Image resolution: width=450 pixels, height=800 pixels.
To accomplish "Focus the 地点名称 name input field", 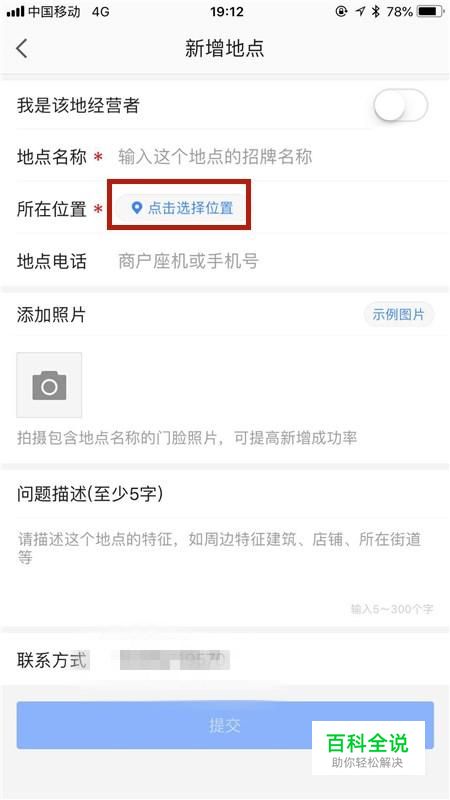I will 276,157.
